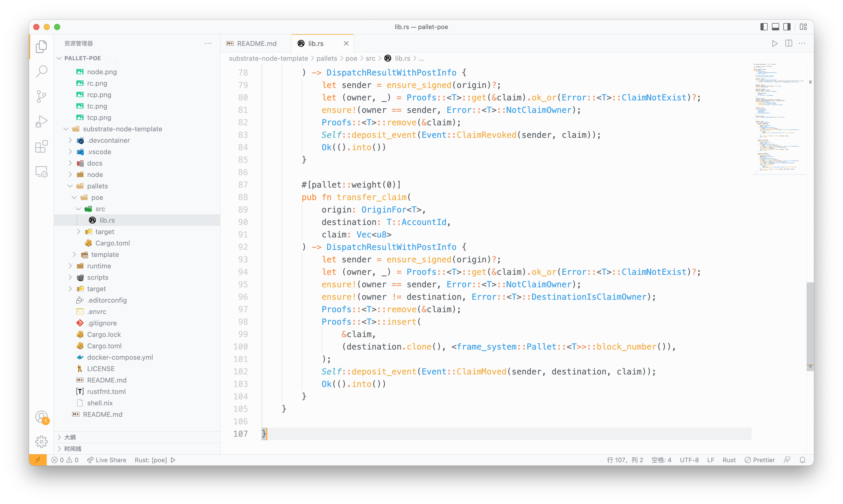Open the Remote Explorer view
This screenshot has width=843, height=504.
(42, 172)
